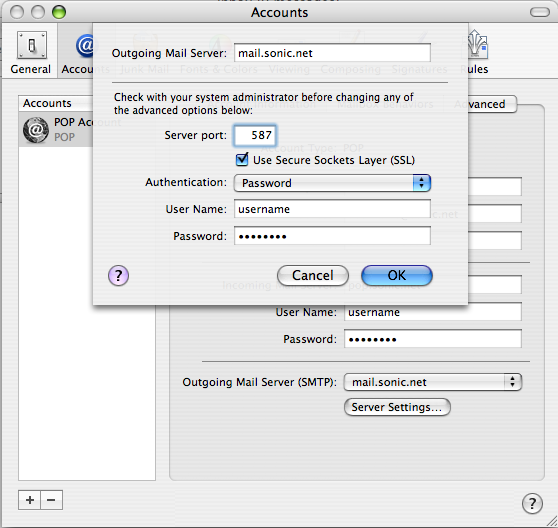This screenshot has height=528, width=558.
Task: Click the purple help button in the sheet
Action: click(x=118, y=276)
